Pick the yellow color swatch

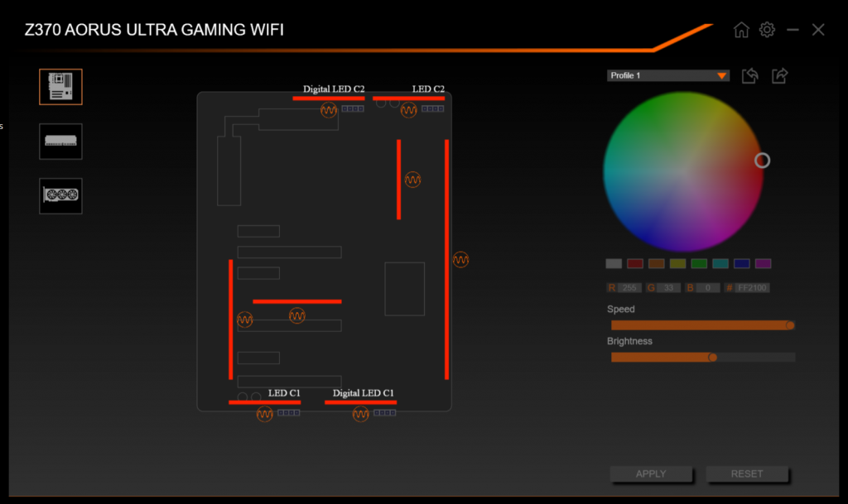677,264
